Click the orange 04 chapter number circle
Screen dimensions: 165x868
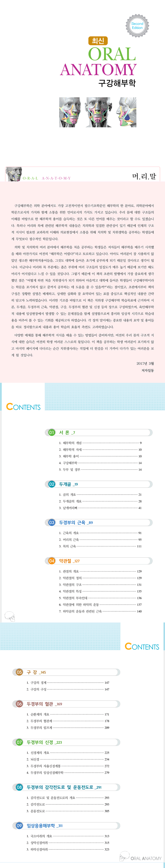point(51,561)
